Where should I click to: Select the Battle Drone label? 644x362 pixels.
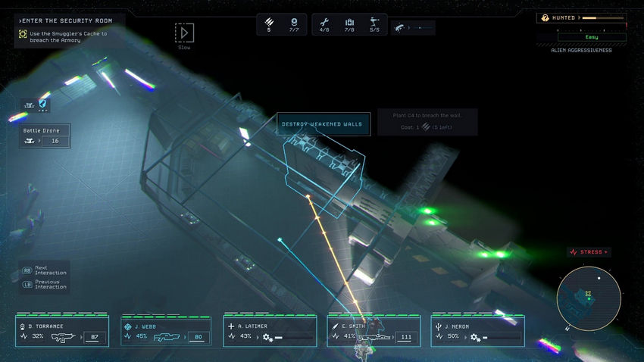[41, 130]
